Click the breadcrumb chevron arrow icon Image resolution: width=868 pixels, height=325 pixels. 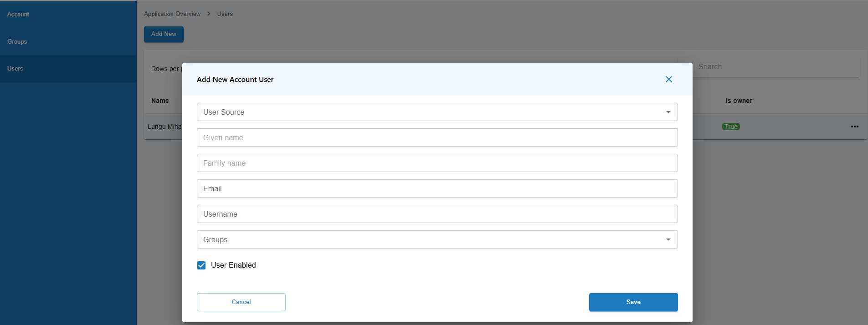tap(209, 14)
